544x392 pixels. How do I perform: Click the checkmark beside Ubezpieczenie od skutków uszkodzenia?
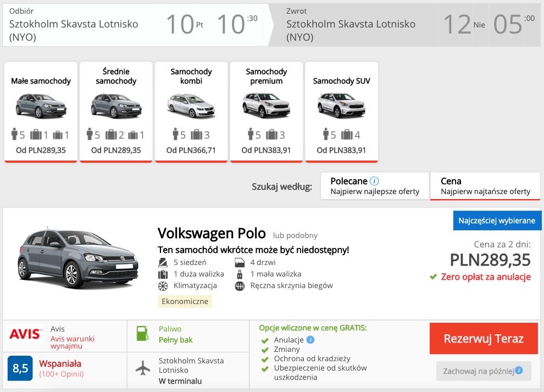pyautogui.click(x=265, y=368)
